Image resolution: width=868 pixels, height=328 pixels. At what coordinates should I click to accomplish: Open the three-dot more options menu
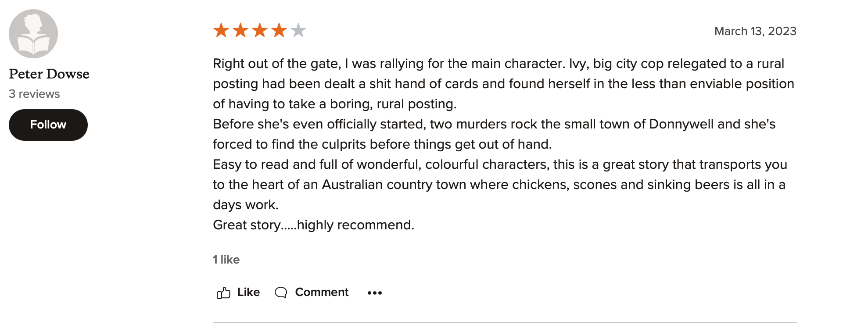(375, 292)
